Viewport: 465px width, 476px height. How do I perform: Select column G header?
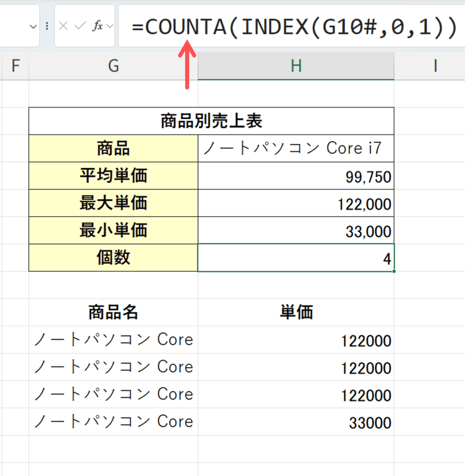coord(113,66)
